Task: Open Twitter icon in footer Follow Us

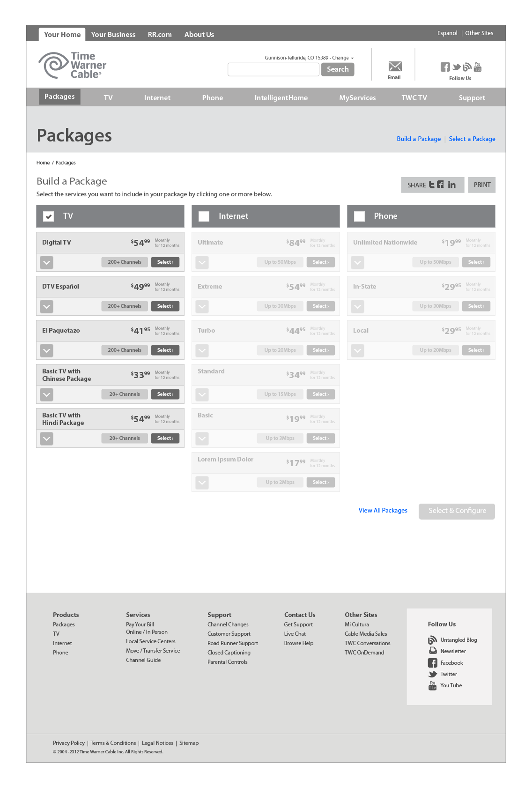Action: pyautogui.click(x=433, y=674)
